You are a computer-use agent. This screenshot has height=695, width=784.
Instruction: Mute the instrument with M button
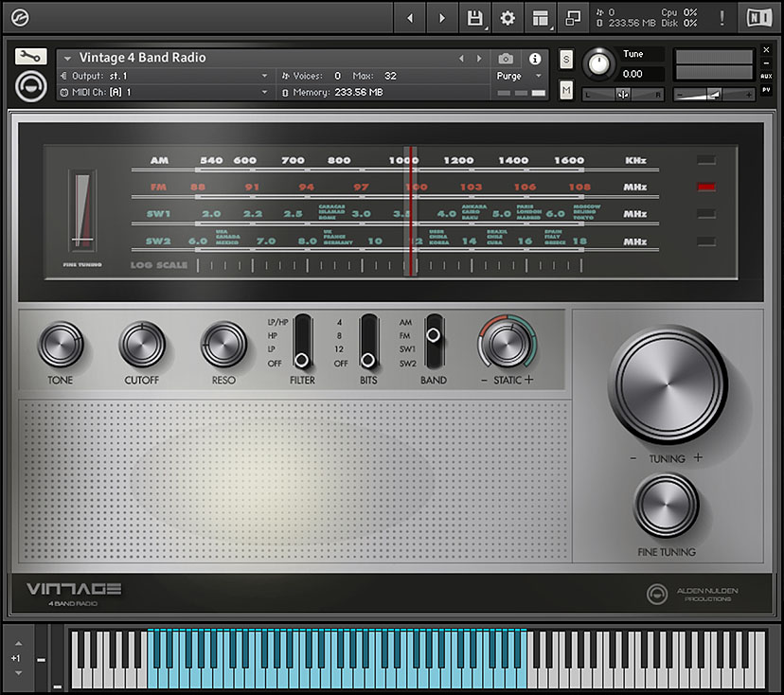tap(566, 89)
